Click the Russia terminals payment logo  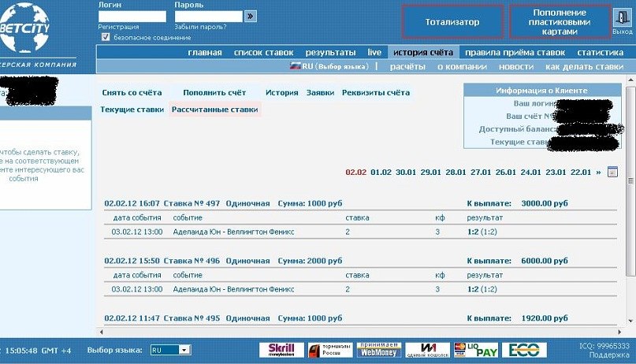coord(330,350)
